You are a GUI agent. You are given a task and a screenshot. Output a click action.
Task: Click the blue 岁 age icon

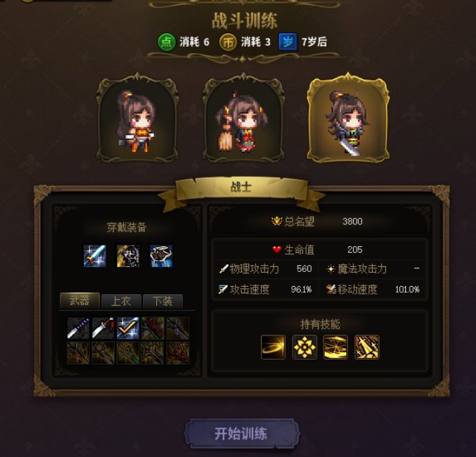(x=288, y=42)
